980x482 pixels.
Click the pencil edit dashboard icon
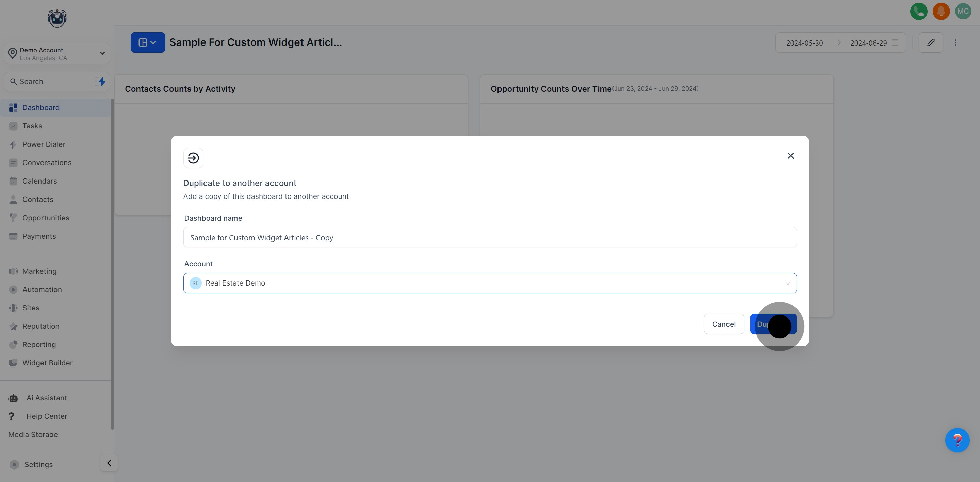[x=931, y=42]
